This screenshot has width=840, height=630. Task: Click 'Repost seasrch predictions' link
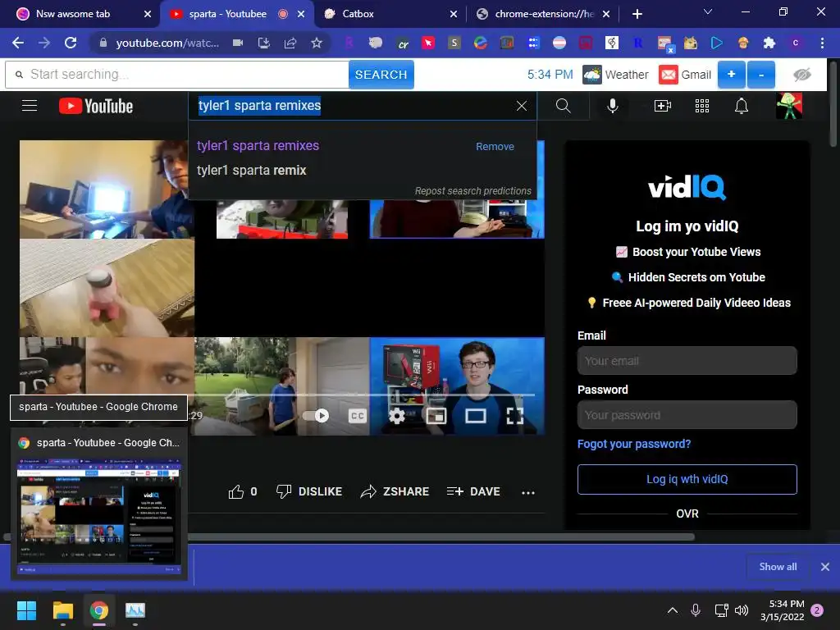(x=473, y=190)
